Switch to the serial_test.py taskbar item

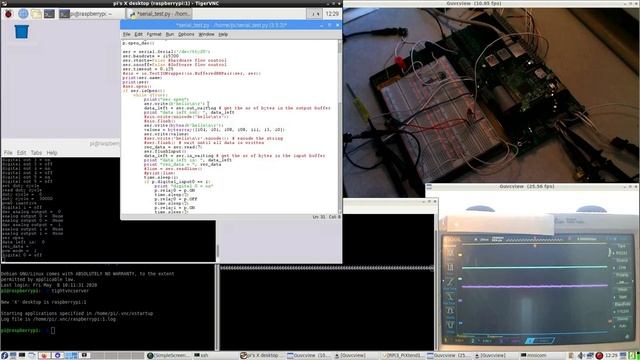[x=160, y=14]
